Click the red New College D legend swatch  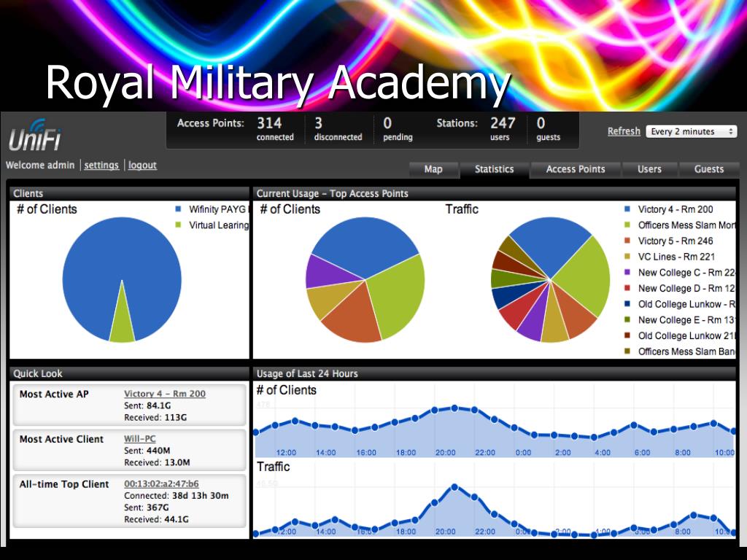(627, 288)
